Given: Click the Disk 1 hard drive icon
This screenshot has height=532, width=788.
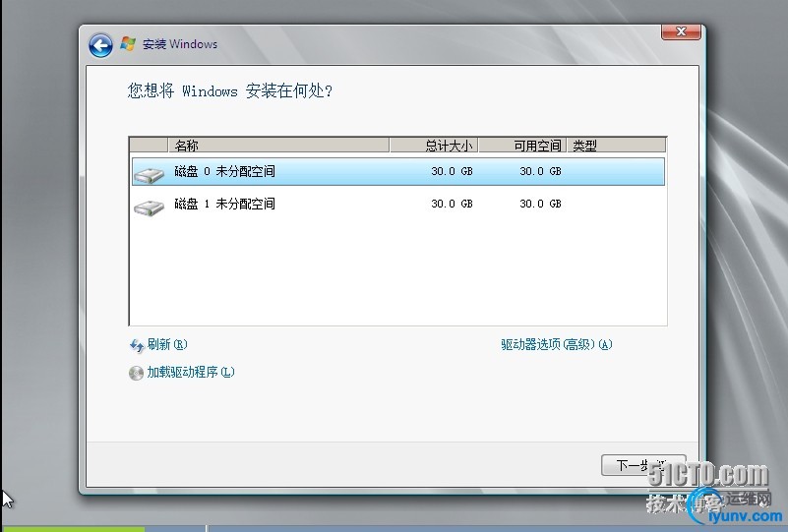Looking at the screenshot, I should click(150, 207).
